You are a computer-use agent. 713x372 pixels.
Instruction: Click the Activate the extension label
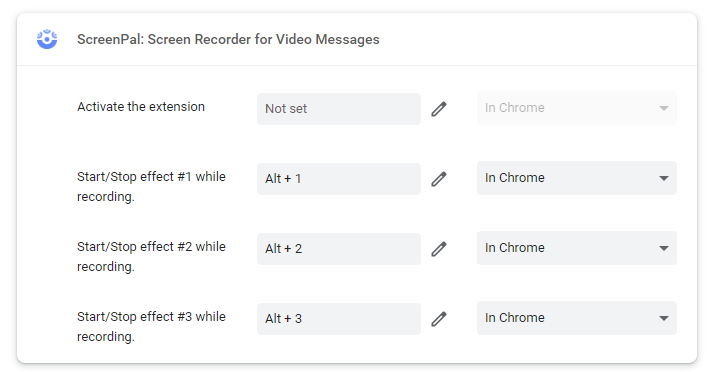point(141,106)
